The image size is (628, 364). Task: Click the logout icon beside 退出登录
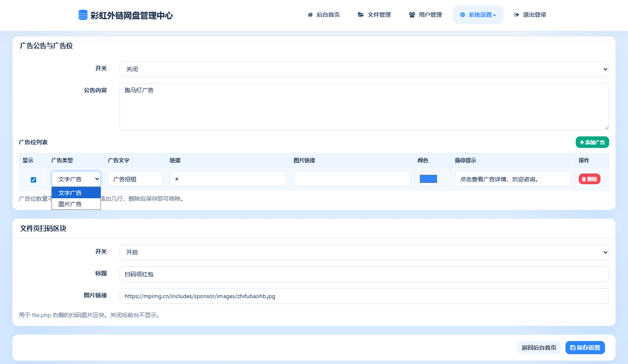click(x=517, y=15)
